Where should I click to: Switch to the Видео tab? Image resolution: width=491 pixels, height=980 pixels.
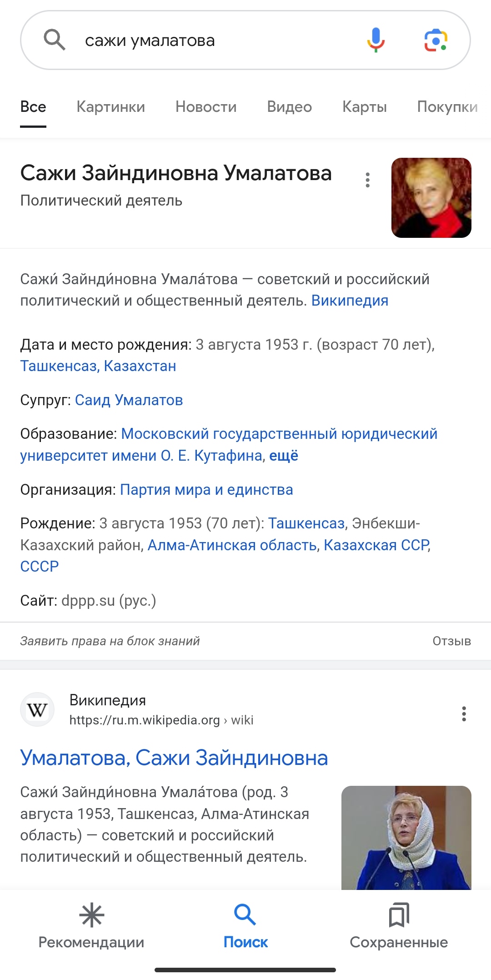click(290, 107)
